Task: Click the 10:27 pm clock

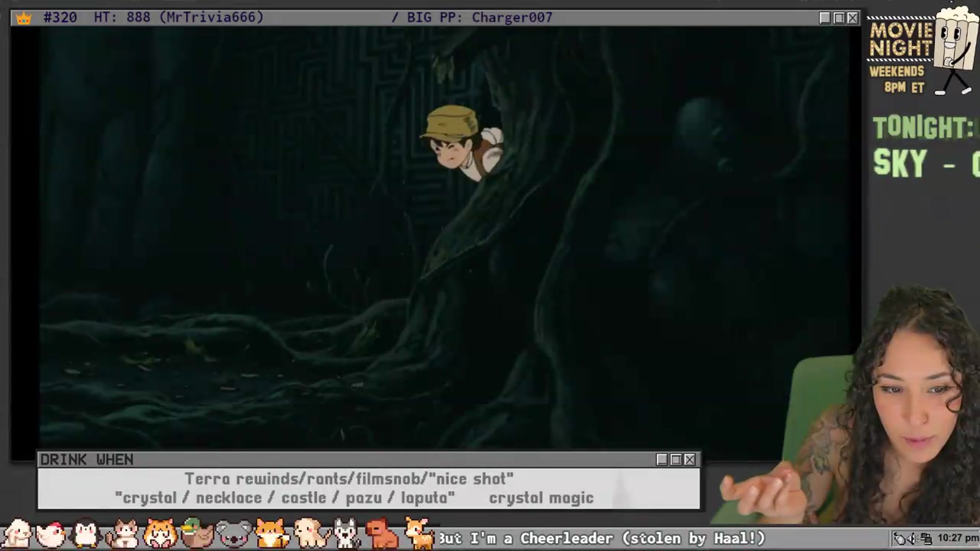Action: click(958, 538)
